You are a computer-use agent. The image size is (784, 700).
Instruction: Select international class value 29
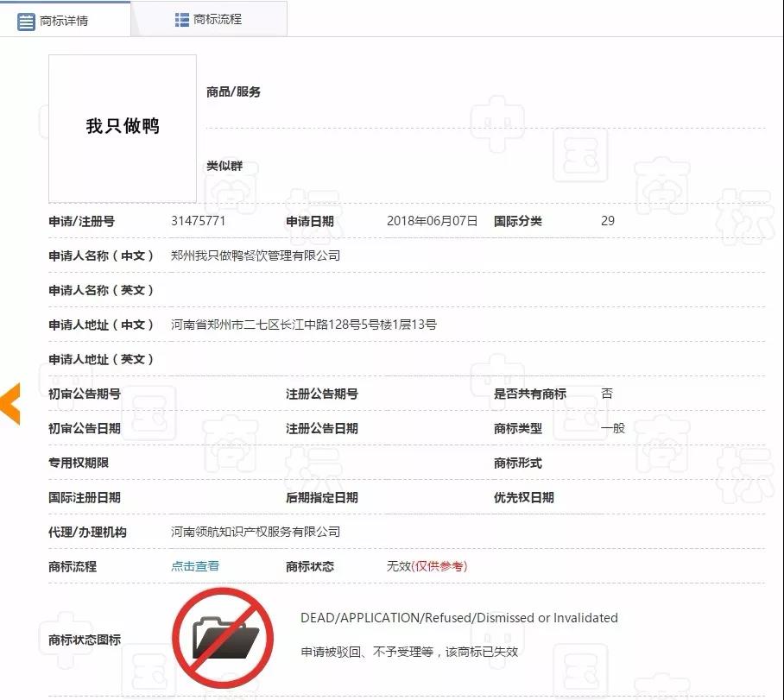[608, 221]
